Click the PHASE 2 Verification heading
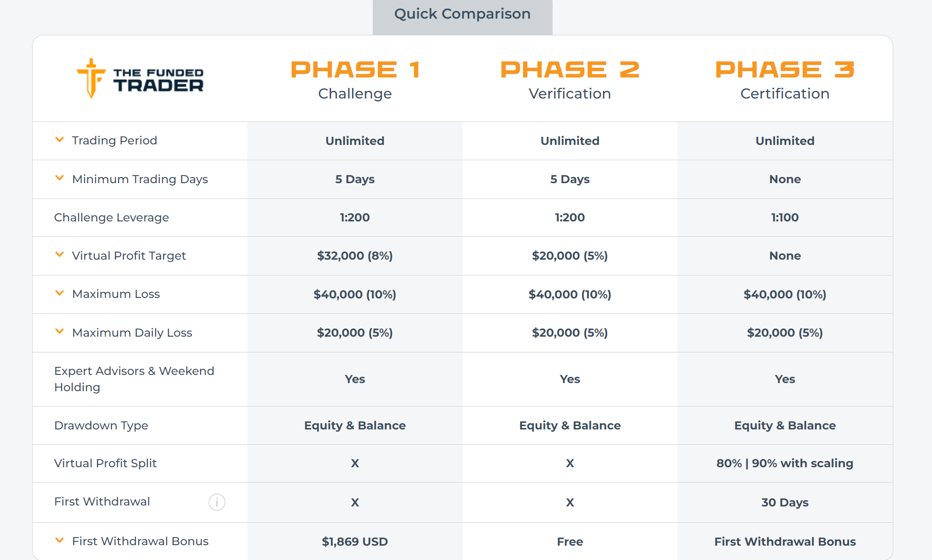Image resolution: width=932 pixels, height=560 pixels. click(x=570, y=80)
